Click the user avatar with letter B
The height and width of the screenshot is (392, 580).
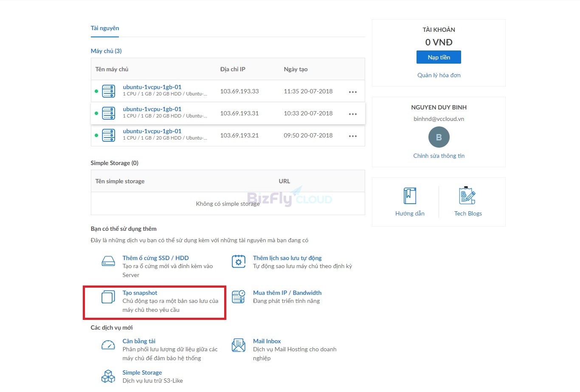point(439,137)
